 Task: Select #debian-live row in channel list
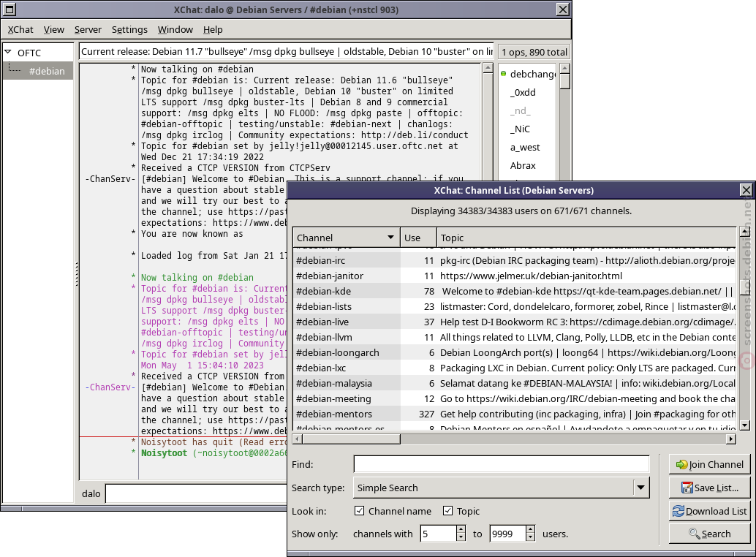[515, 322]
